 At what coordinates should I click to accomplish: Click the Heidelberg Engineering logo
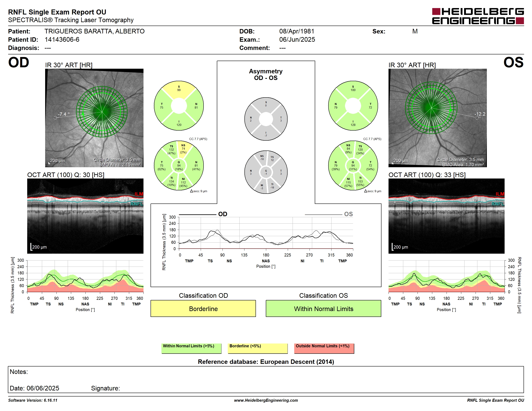tap(478, 16)
